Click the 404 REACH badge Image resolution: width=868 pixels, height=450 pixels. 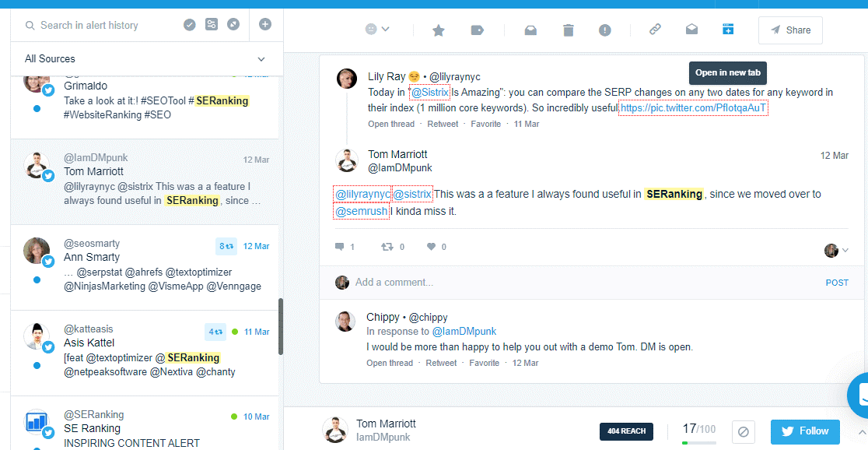tap(626, 432)
